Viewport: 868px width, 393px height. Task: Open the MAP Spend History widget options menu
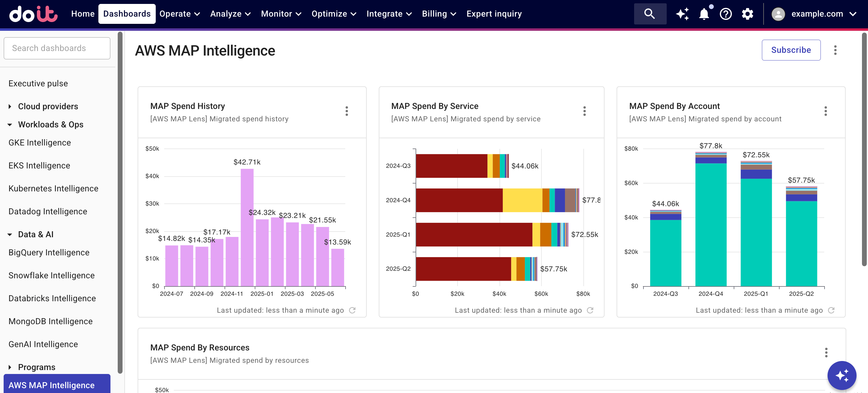click(x=346, y=111)
